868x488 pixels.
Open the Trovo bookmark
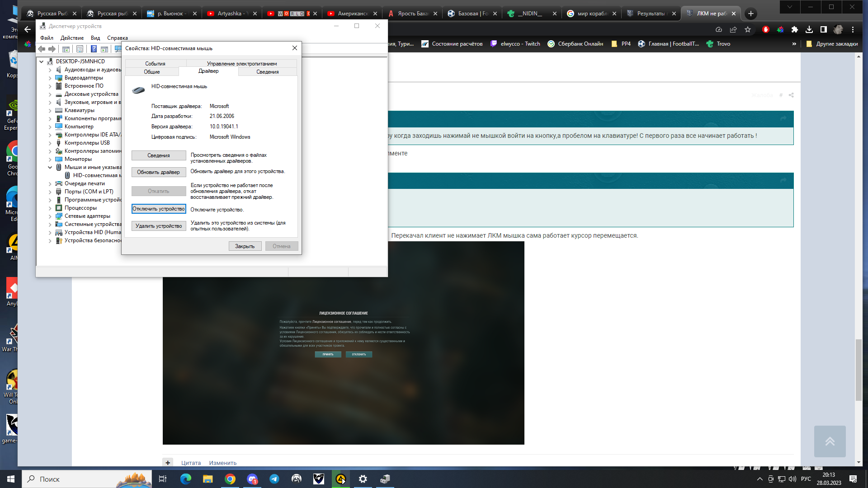[718, 44]
